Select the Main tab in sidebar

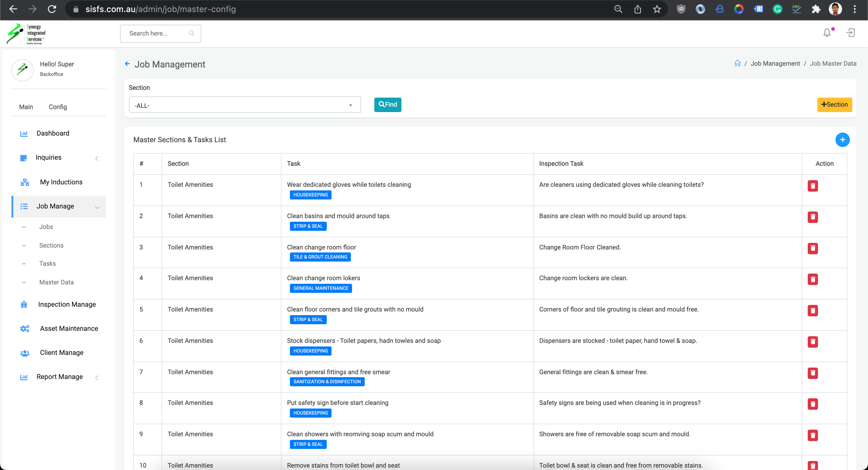pyautogui.click(x=26, y=107)
